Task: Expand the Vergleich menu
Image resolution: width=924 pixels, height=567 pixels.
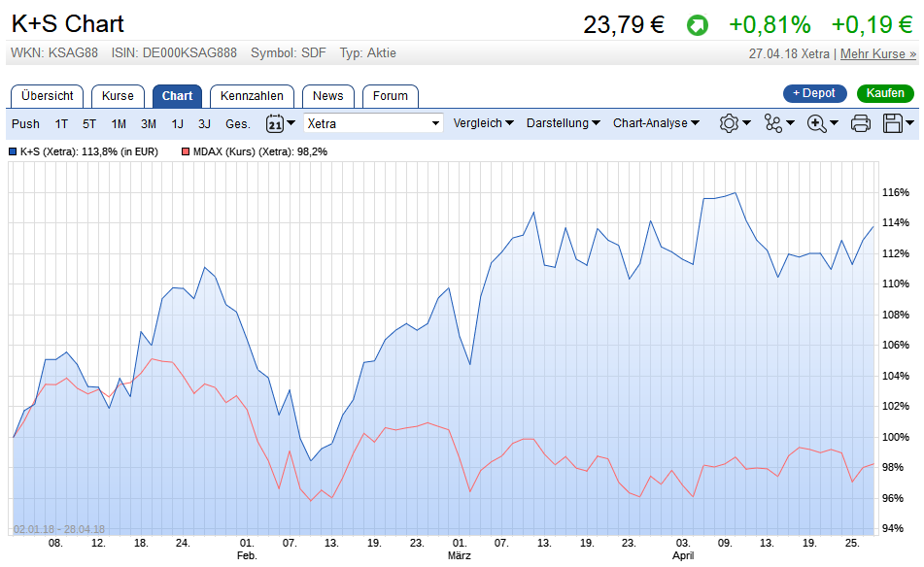Action: [x=483, y=123]
